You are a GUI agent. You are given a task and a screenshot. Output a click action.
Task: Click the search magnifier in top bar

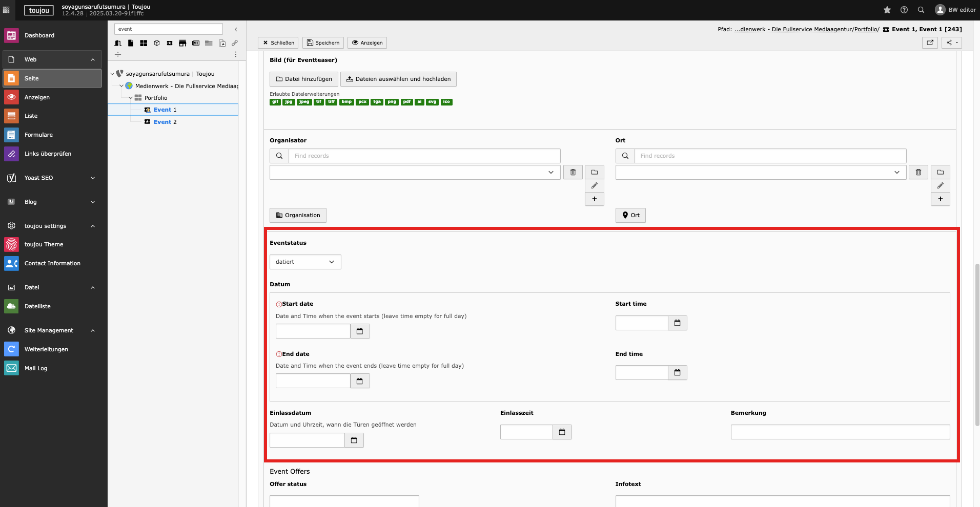point(921,10)
